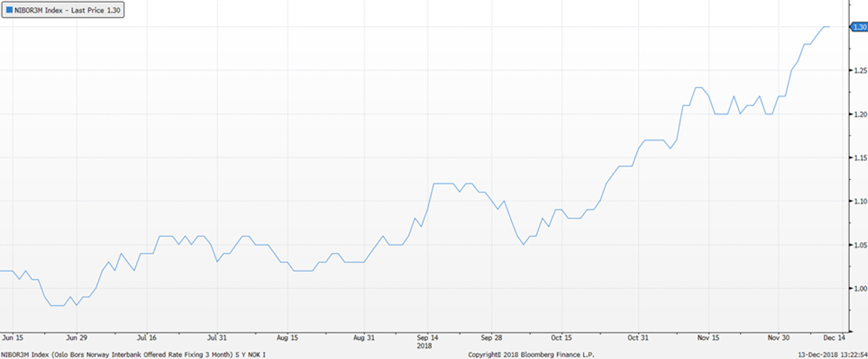Select the Oct 31 date label

pyautogui.click(x=639, y=337)
